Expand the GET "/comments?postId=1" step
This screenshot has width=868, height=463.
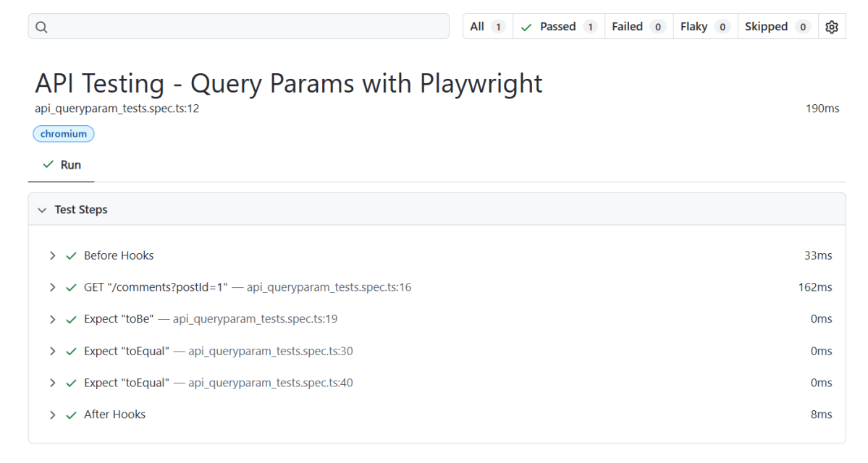click(52, 287)
